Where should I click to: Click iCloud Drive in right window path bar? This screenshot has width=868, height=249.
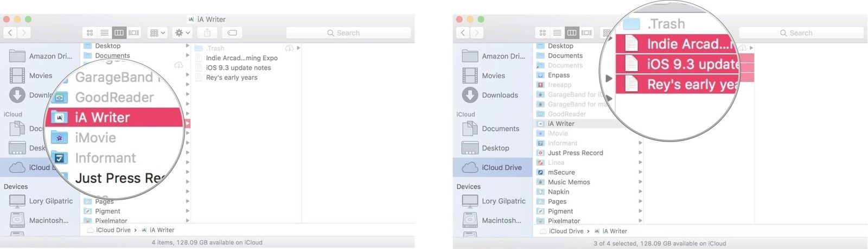coord(565,231)
